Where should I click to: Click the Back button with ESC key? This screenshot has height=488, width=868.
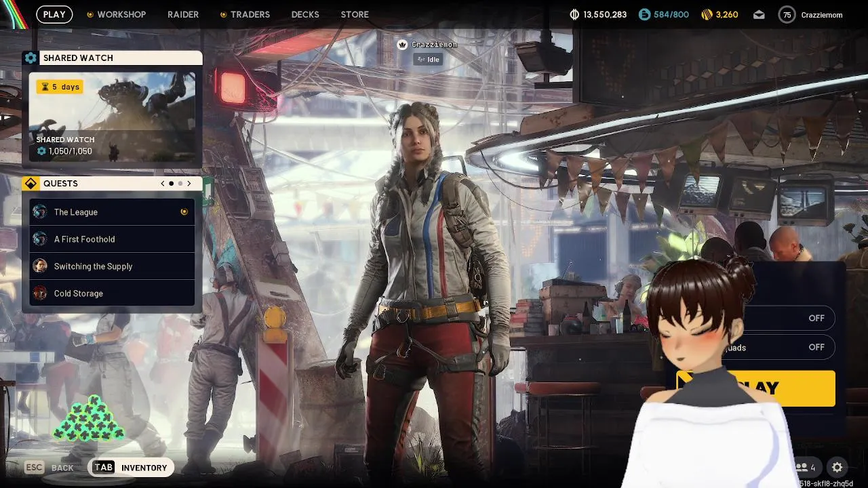pyautogui.click(x=49, y=468)
